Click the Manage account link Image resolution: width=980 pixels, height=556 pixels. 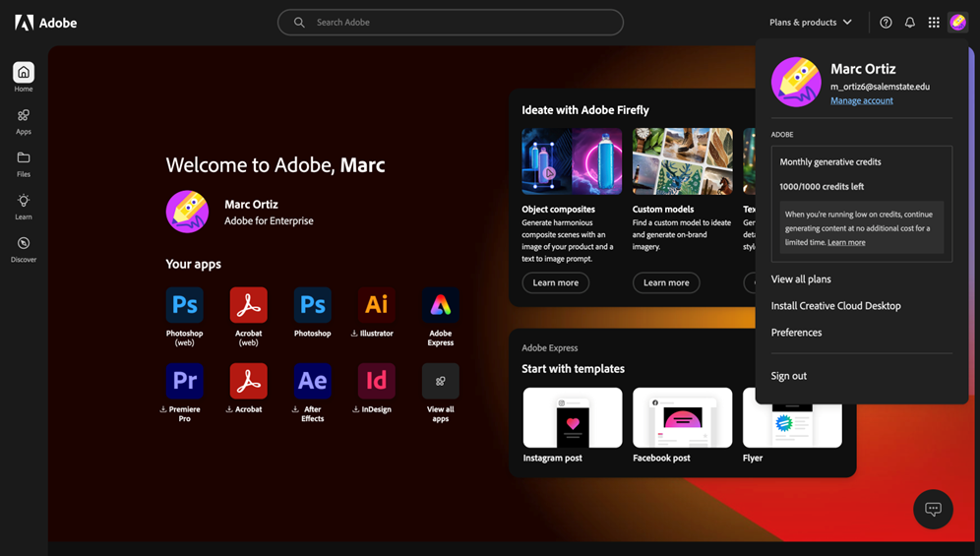[x=861, y=100]
